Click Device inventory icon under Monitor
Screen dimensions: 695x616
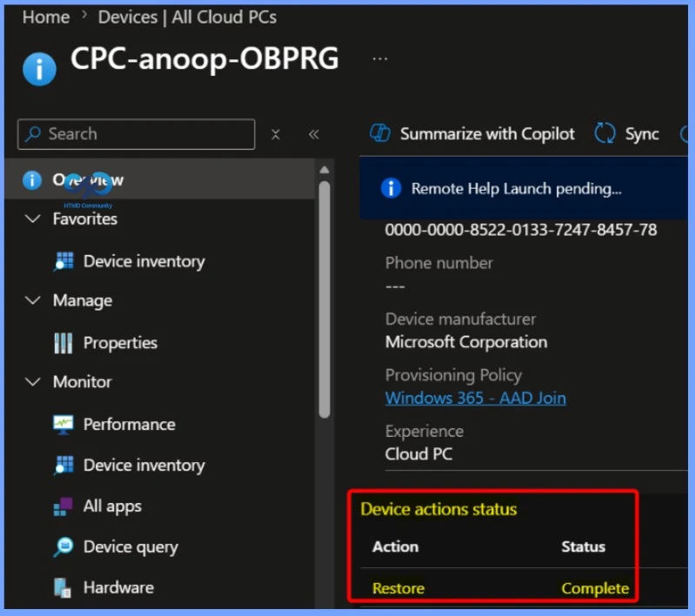click(63, 465)
